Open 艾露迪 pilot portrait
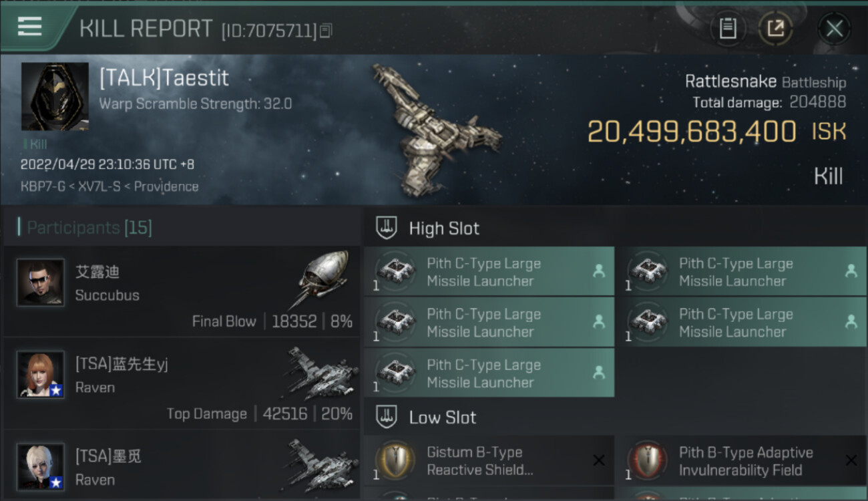This screenshot has width=868, height=501. (x=41, y=283)
